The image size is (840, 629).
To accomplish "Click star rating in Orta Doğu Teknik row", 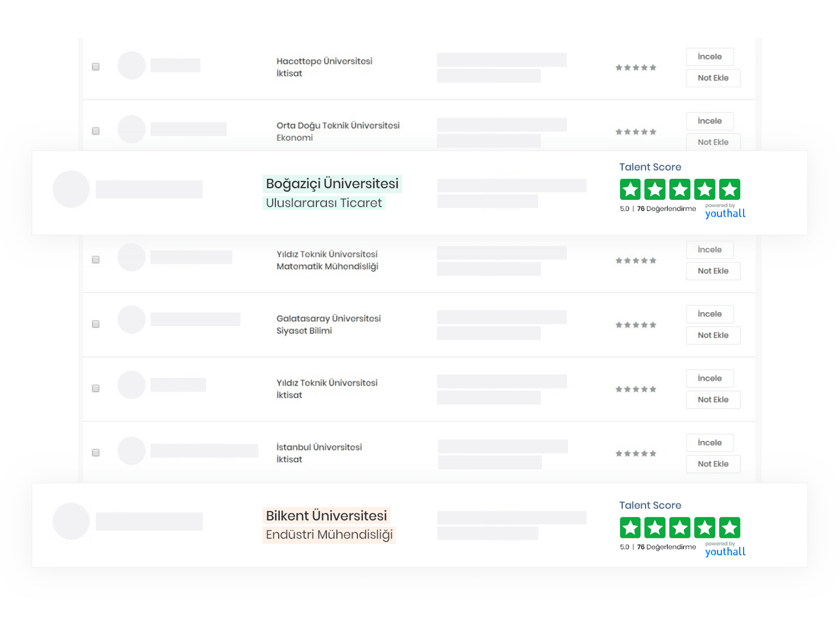I will point(636,132).
